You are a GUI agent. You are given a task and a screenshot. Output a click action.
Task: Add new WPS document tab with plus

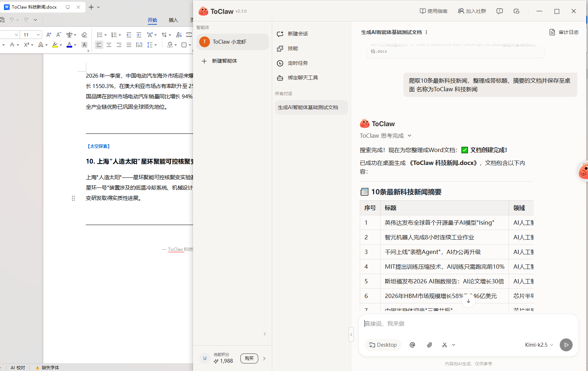click(91, 7)
